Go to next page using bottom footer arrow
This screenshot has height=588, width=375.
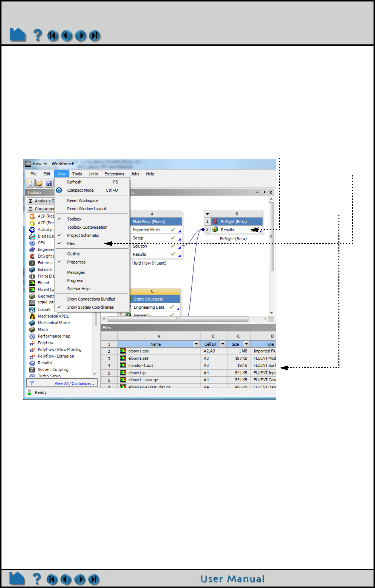[80, 580]
